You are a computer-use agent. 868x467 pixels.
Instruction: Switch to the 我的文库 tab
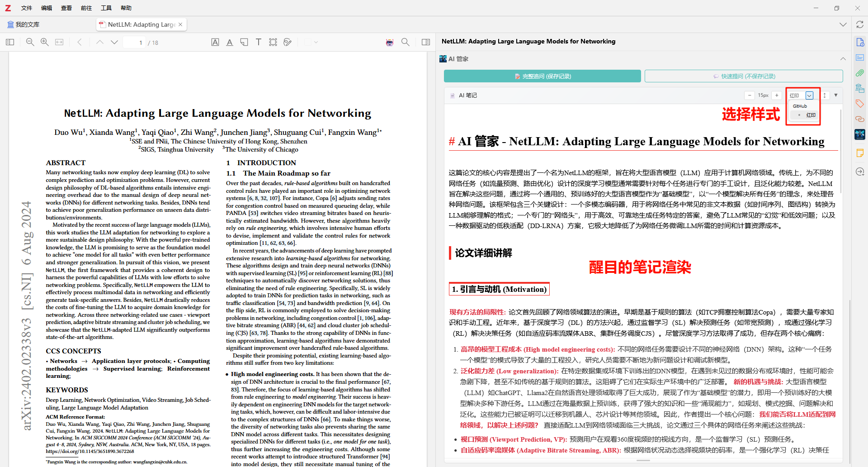coord(24,24)
